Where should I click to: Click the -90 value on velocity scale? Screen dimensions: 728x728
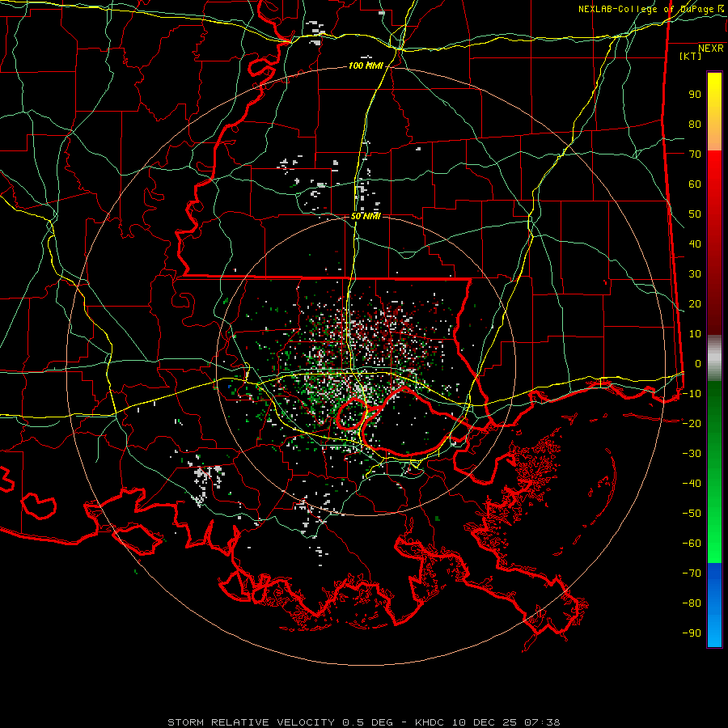pyautogui.click(x=692, y=633)
